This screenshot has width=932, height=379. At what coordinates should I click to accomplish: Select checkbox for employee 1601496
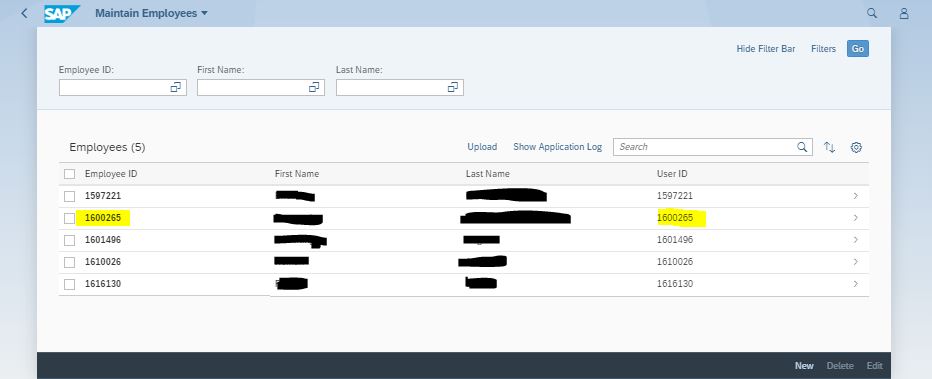(70, 240)
